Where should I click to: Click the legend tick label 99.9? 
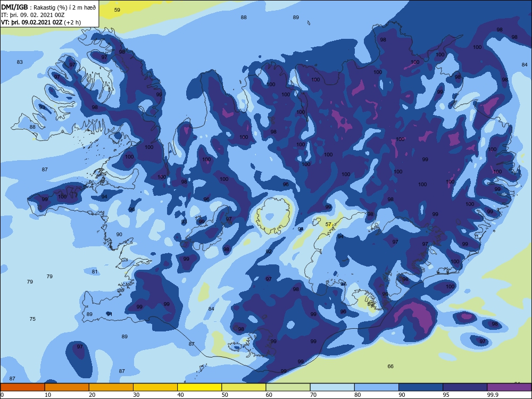[493, 395]
